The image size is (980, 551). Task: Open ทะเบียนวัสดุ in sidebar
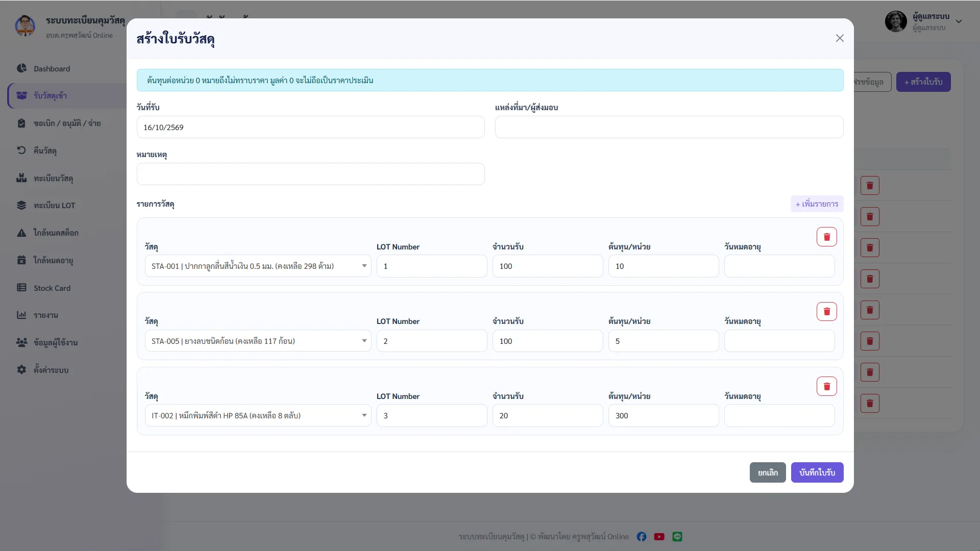[53, 178]
